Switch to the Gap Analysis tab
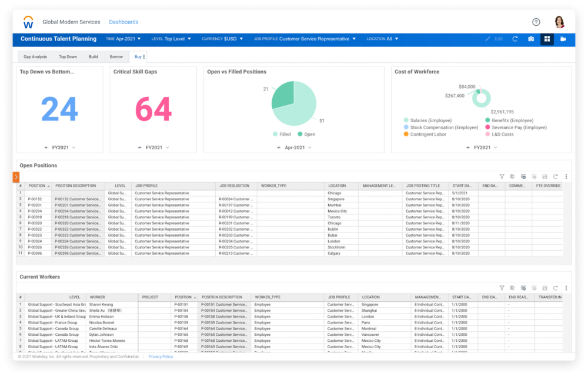 point(35,57)
